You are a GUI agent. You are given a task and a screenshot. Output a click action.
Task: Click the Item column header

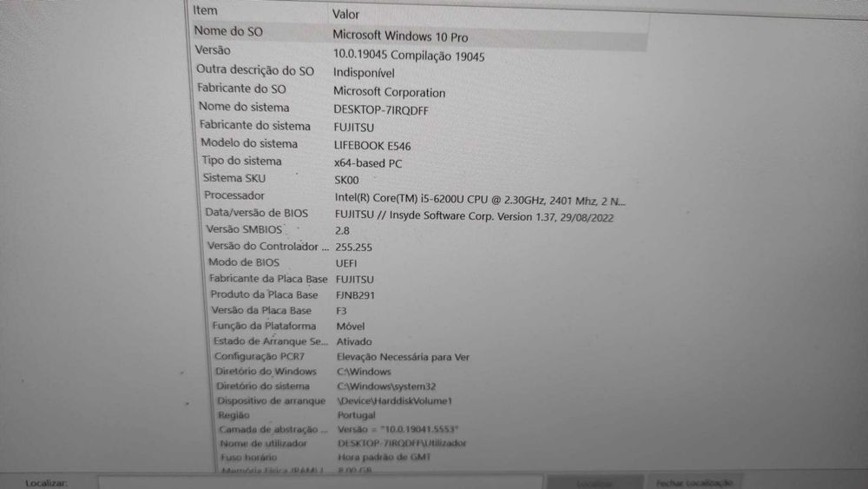(205, 10)
